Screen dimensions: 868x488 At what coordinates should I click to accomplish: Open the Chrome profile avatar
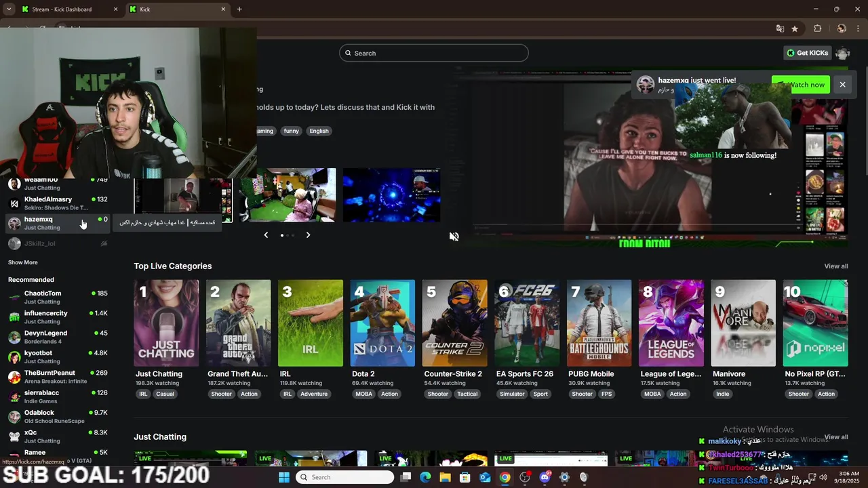[x=842, y=28]
